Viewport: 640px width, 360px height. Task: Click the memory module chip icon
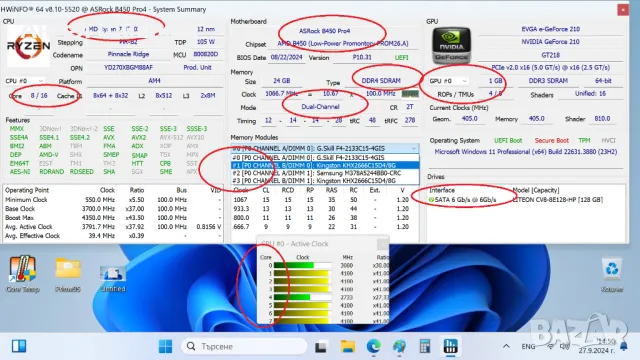pos(410,94)
